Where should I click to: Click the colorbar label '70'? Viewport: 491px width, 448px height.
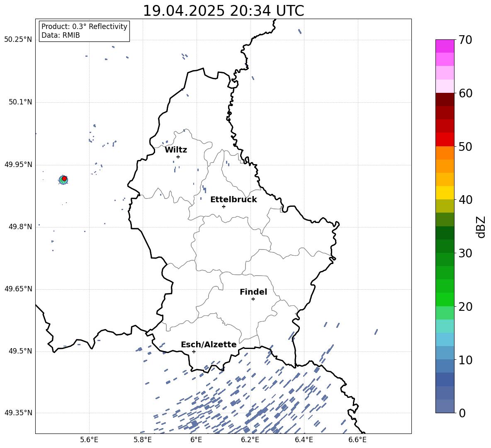(x=466, y=40)
